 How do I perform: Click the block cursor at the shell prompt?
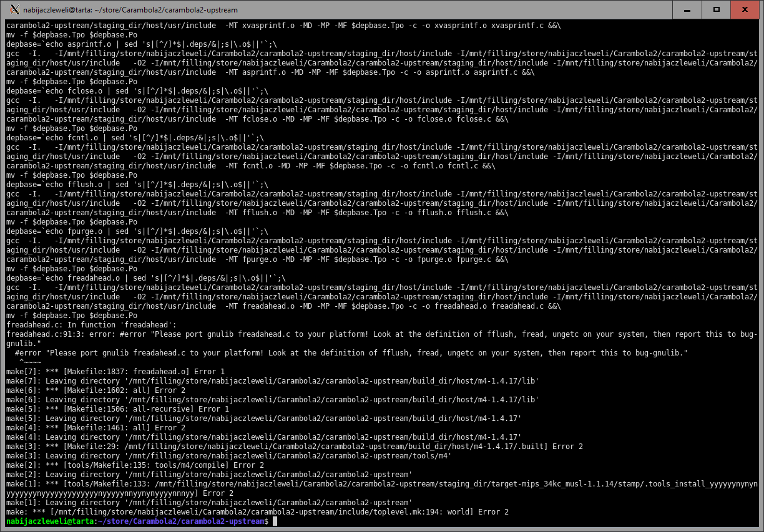(x=274, y=521)
